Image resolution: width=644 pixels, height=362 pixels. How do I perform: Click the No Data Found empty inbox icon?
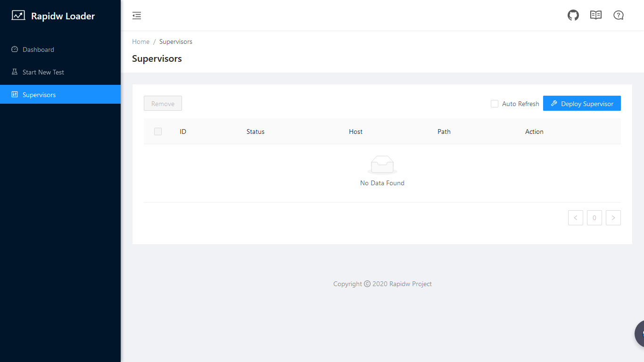(382, 165)
